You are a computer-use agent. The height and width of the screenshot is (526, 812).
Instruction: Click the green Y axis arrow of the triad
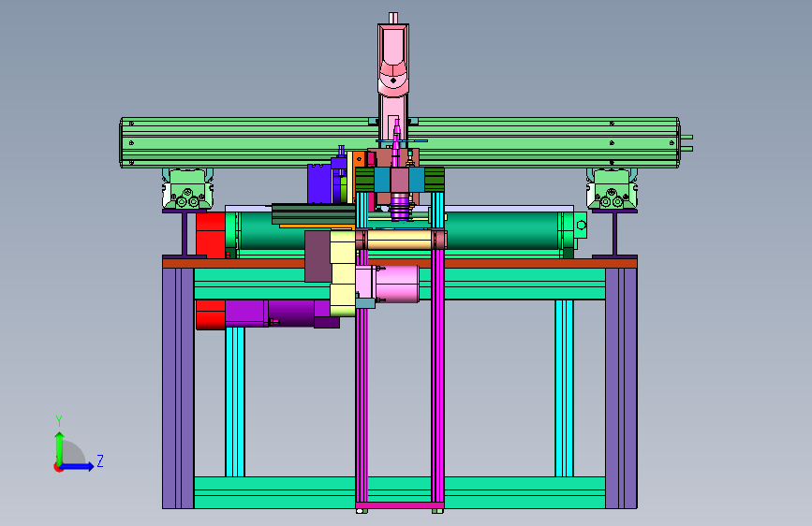coord(60,447)
